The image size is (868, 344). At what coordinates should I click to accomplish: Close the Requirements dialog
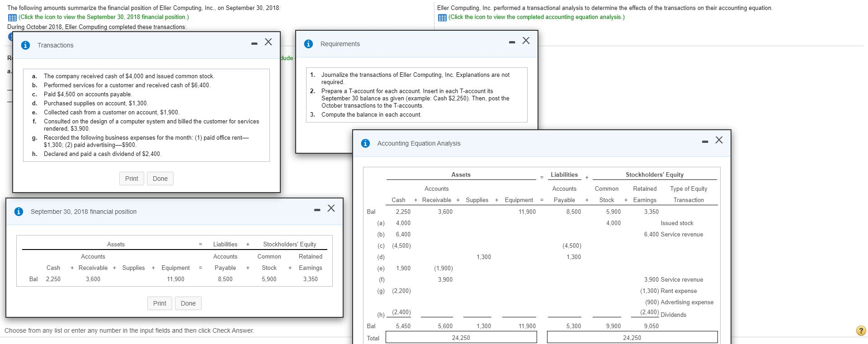[x=526, y=41]
